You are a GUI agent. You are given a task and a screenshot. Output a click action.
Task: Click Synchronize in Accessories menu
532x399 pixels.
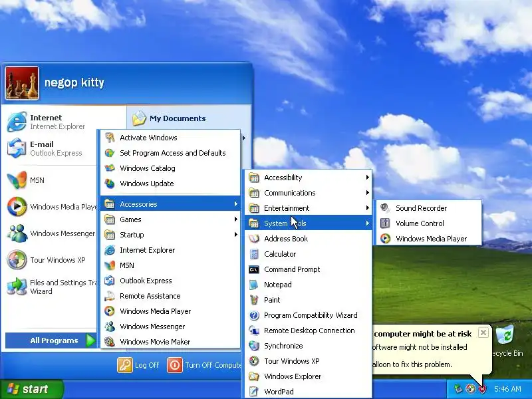pyautogui.click(x=308, y=346)
